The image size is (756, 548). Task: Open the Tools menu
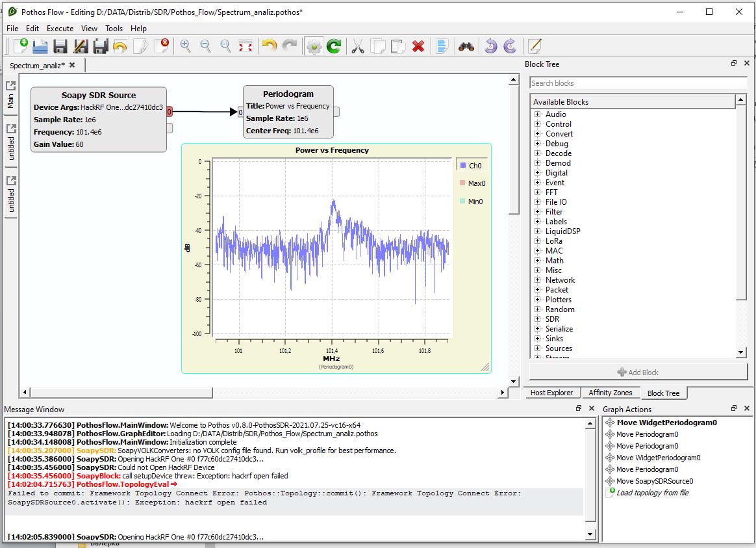[x=114, y=29]
